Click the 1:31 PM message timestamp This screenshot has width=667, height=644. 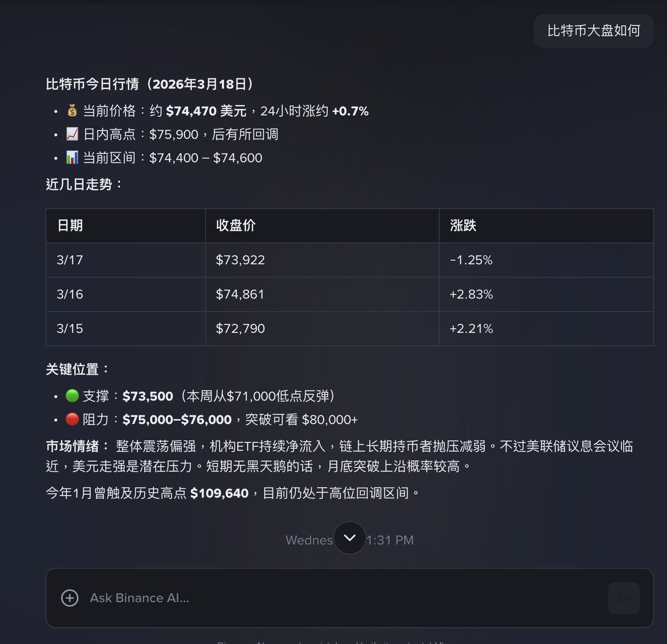[x=390, y=540]
